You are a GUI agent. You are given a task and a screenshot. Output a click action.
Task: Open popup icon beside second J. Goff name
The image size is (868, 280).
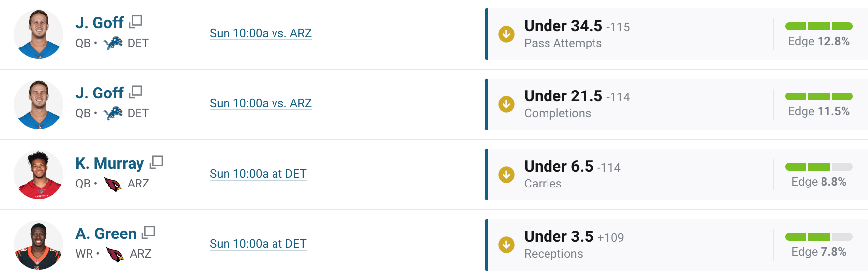pos(136,92)
